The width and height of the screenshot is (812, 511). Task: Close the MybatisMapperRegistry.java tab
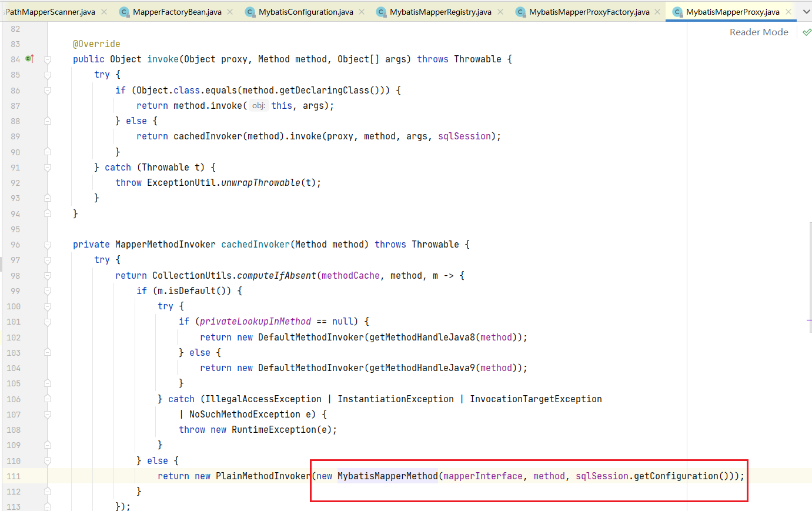click(x=500, y=12)
